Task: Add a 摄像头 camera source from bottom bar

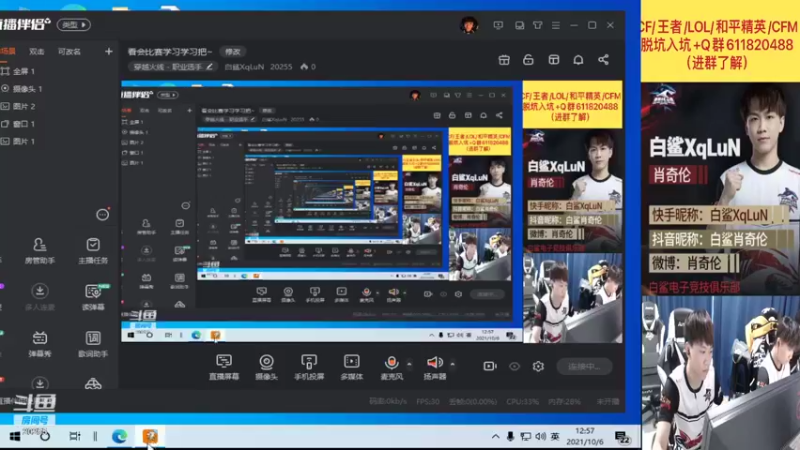Action: 266,367
